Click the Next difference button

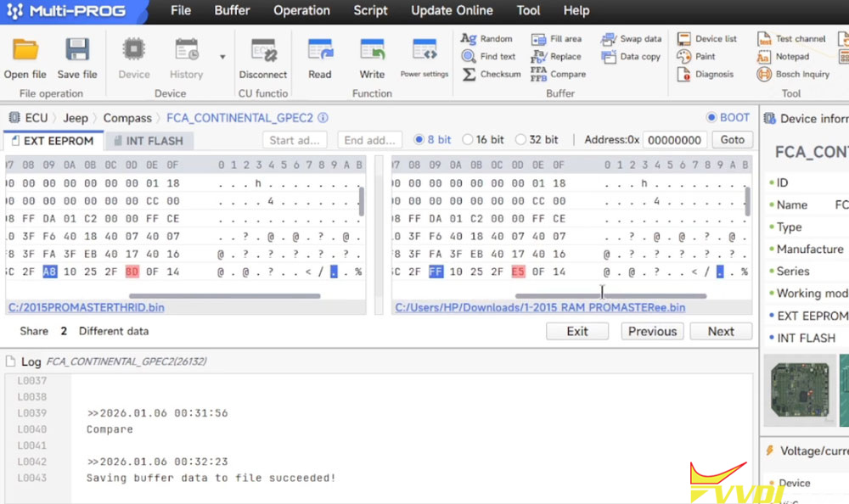tap(721, 331)
